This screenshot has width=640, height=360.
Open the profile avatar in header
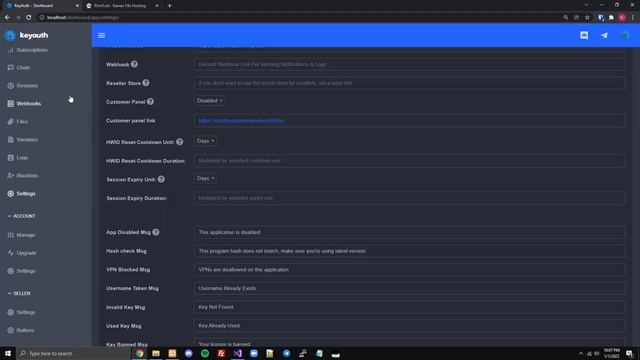click(624, 36)
